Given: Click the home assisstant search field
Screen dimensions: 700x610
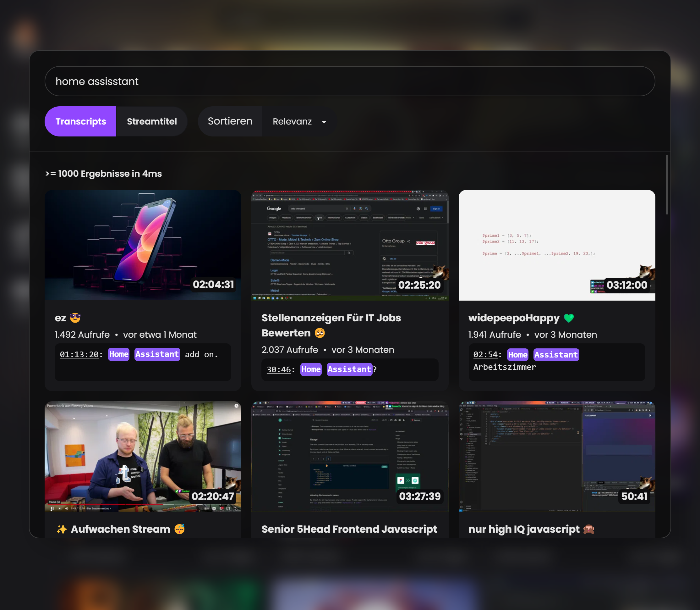Looking at the screenshot, I should [x=350, y=81].
